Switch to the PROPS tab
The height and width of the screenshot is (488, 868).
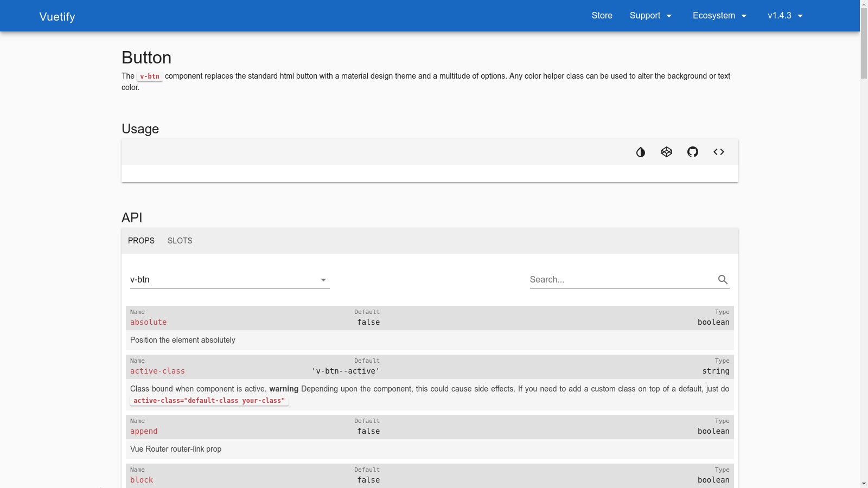click(141, 241)
